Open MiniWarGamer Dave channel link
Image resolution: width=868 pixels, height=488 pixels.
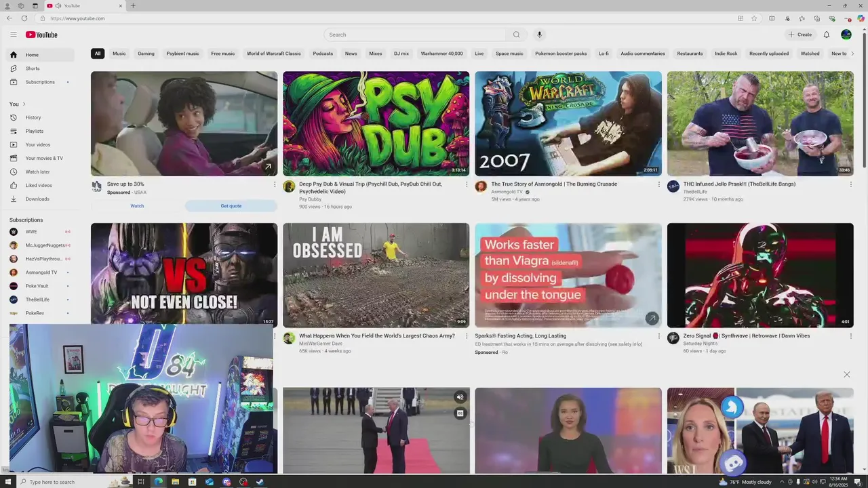(x=321, y=344)
